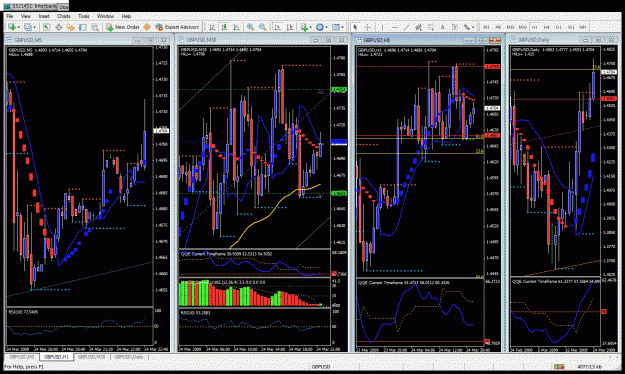Select the Fibonacci Retracement tool

point(430,27)
